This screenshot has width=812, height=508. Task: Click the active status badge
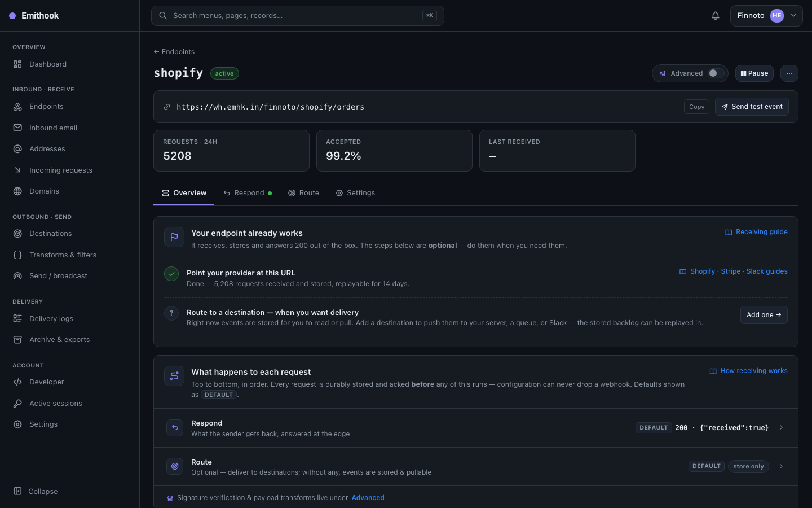[x=224, y=73]
